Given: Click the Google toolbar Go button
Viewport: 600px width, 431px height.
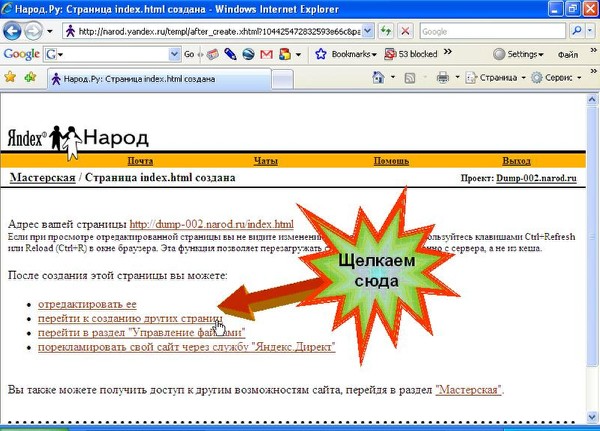Looking at the screenshot, I should pos(189,55).
